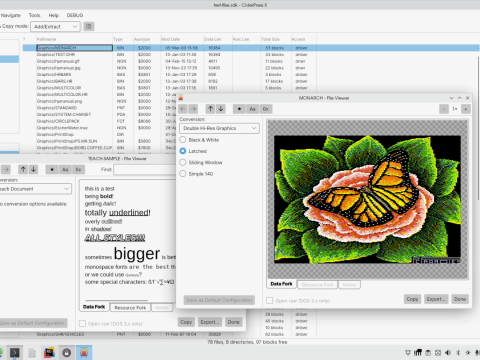This screenshot has height=360, width=480.
Task: Sort by Pathname column header
Action: pyautogui.click(x=74, y=39)
